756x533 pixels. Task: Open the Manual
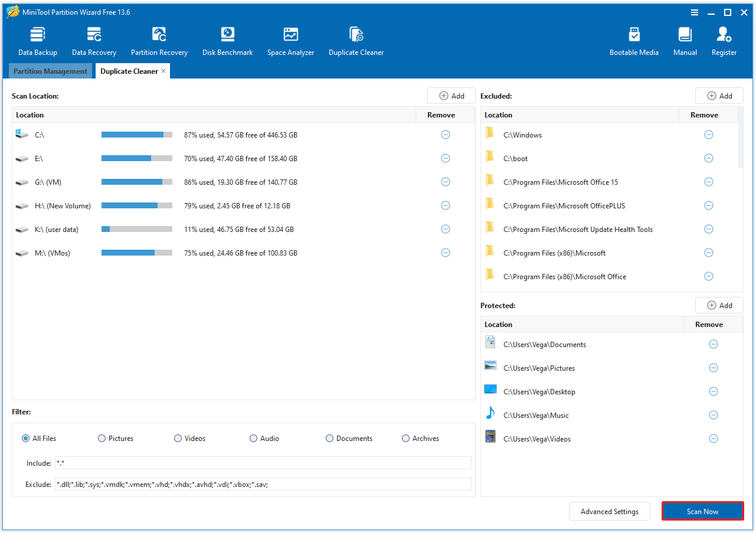685,38
